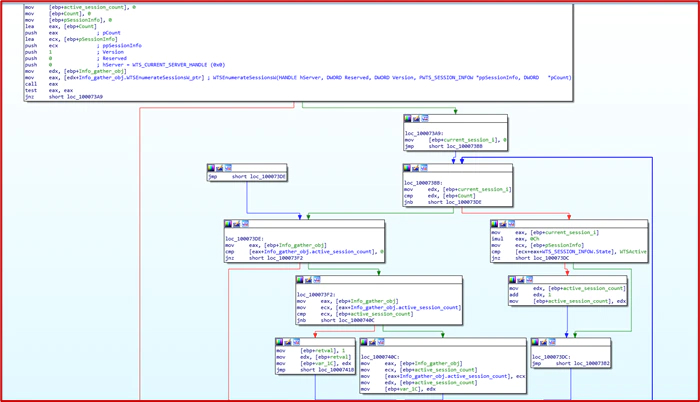Click the 'test eax, eax' instruction
Viewport: 700px width, 402px height.
click(x=49, y=90)
